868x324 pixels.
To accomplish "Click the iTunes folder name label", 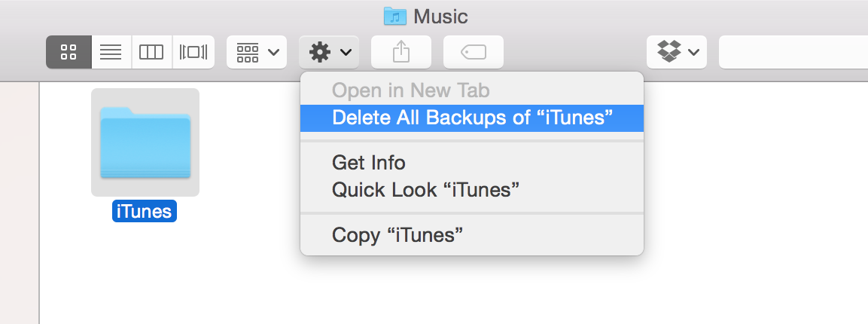I will [145, 211].
